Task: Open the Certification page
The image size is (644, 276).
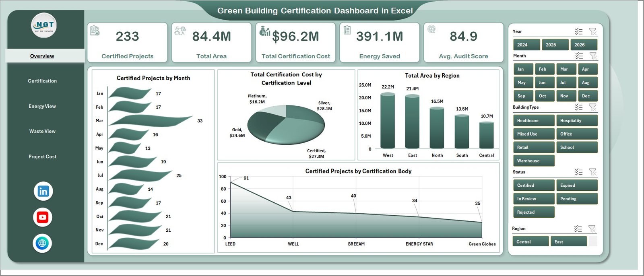Action: [x=42, y=81]
